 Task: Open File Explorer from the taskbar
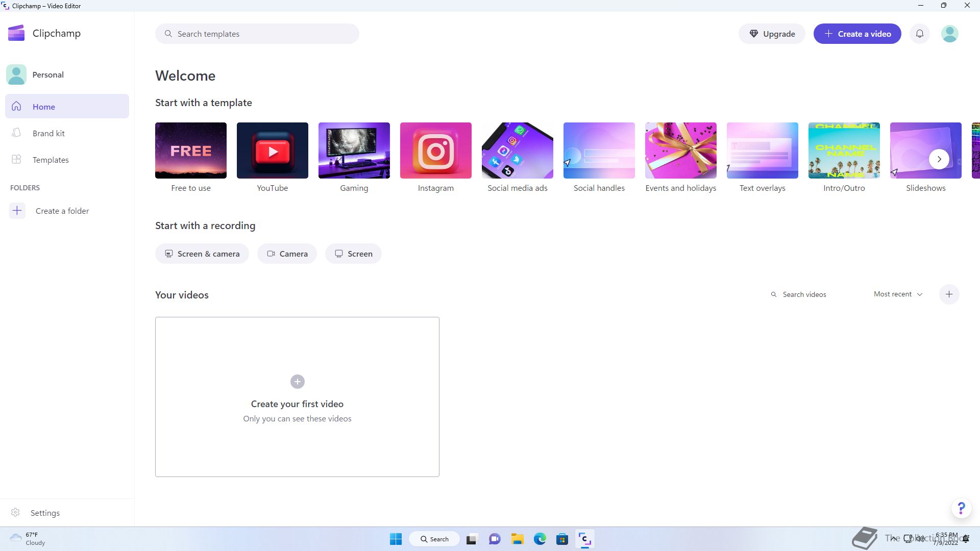tap(518, 539)
